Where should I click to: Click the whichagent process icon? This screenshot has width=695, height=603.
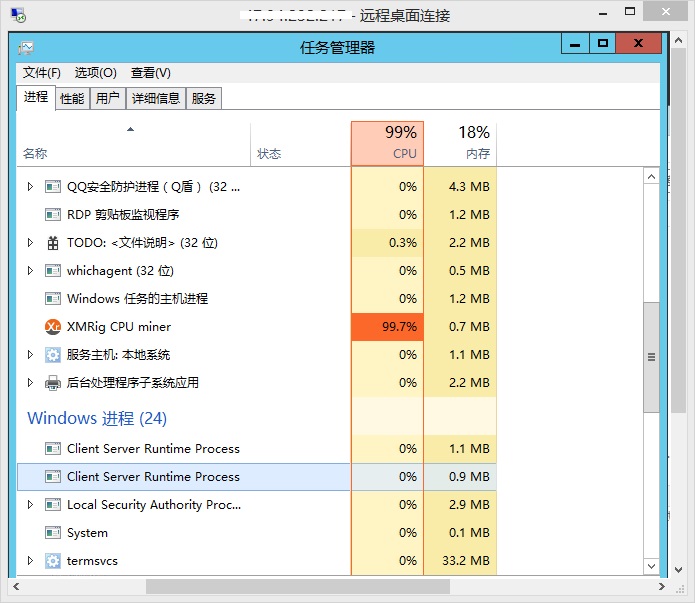pos(53,270)
